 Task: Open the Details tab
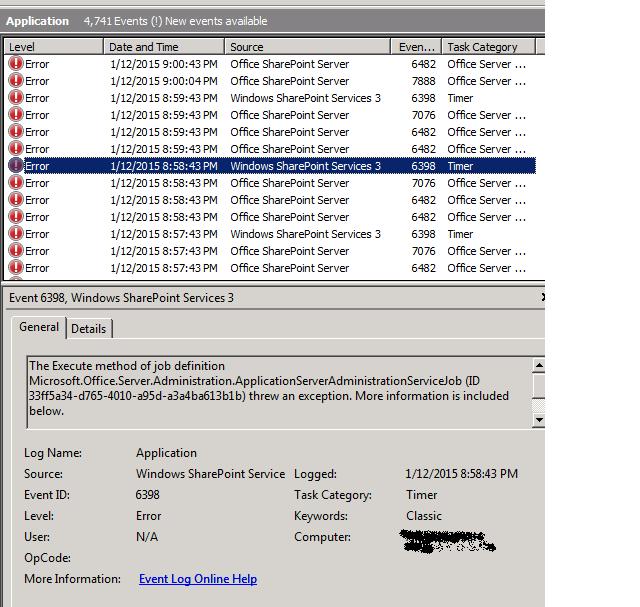[x=89, y=329]
